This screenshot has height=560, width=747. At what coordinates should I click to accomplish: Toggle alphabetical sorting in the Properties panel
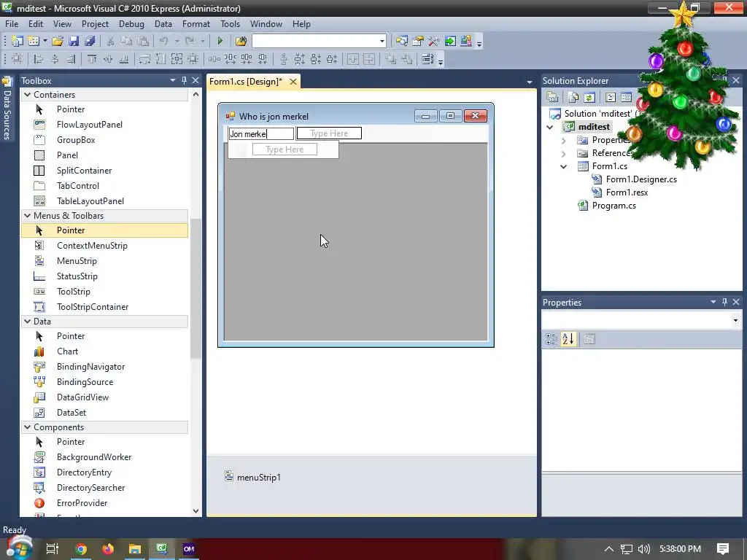[x=568, y=339]
